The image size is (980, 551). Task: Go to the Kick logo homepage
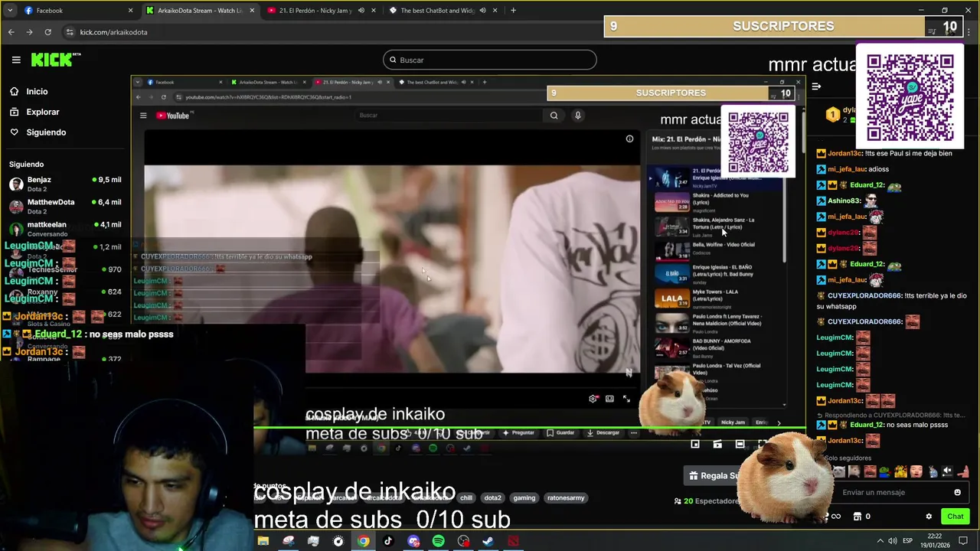56,60
